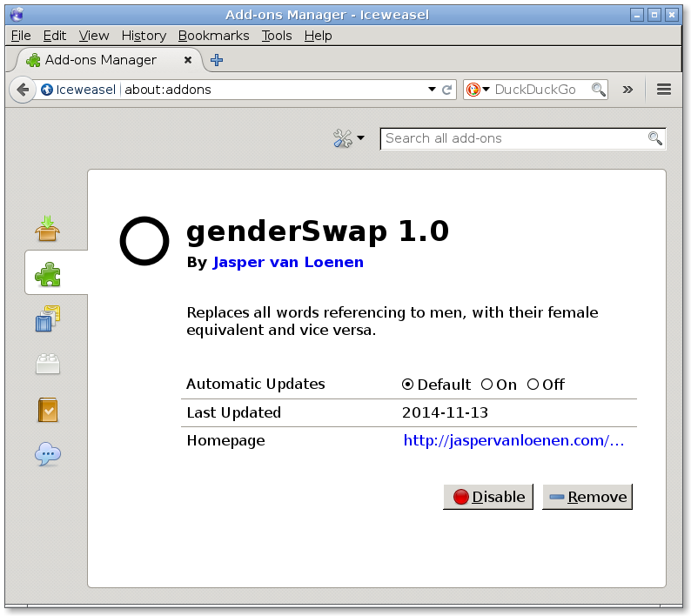This screenshot has height=616, width=691.
Task: Click the back arrow navigation button
Action: 23,90
